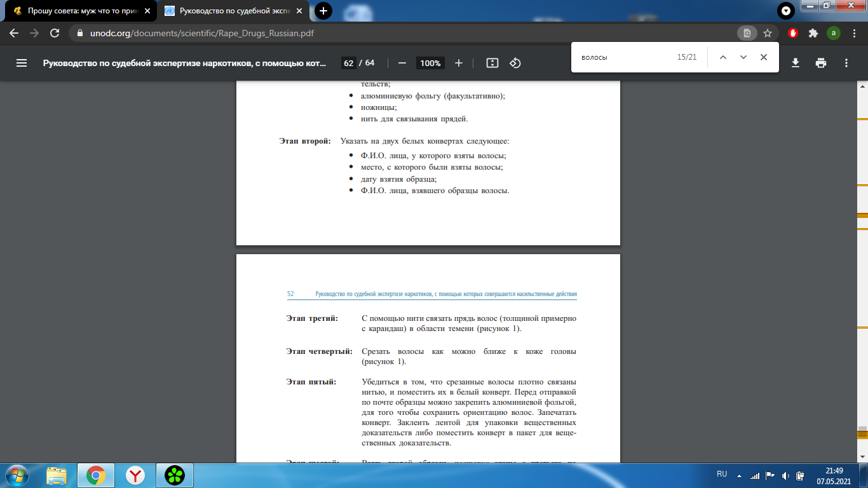Click the fit to page icon
Image resolution: width=868 pixels, height=488 pixels.
492,63
